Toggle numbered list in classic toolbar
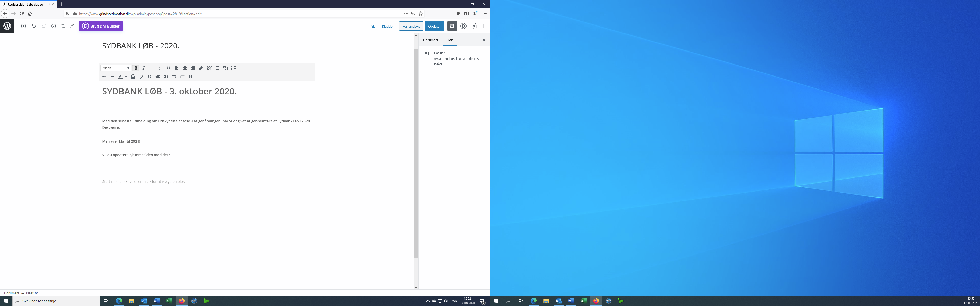The width and height of the screenshot is (980, 306). [x=160, y=68]
